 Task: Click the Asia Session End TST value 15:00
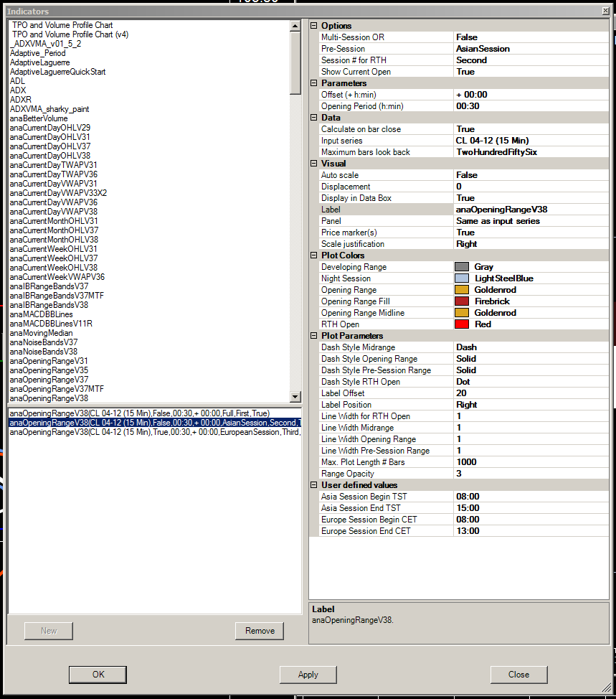click(531, 508)
